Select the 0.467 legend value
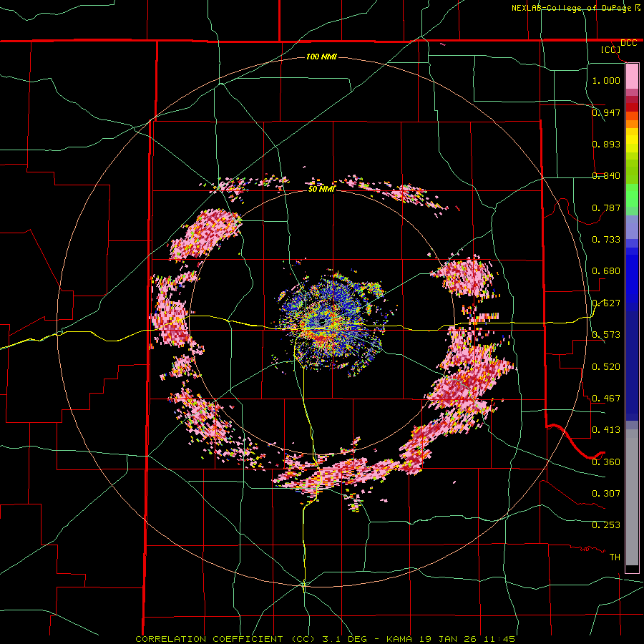 coord(606,399)
